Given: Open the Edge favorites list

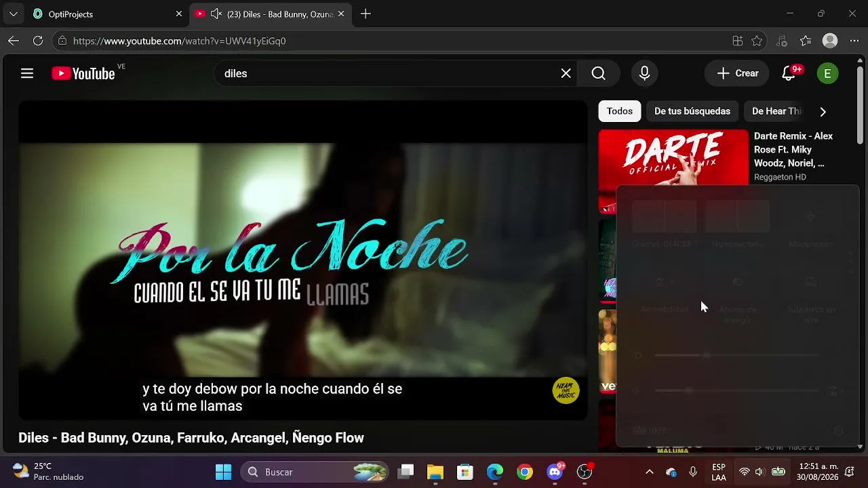Looking at the screenshot, I should 806,41.
